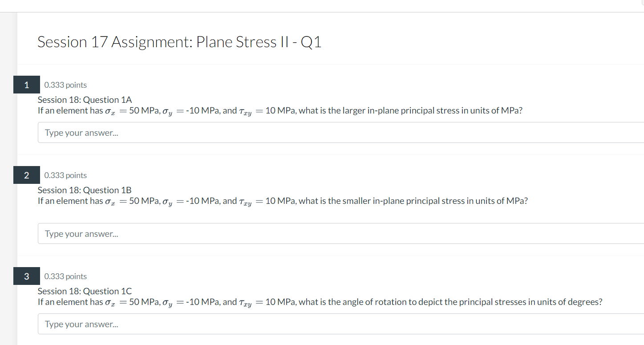
Task: Click the assignment title Plane Stress II - Q1
Action: 180,42
